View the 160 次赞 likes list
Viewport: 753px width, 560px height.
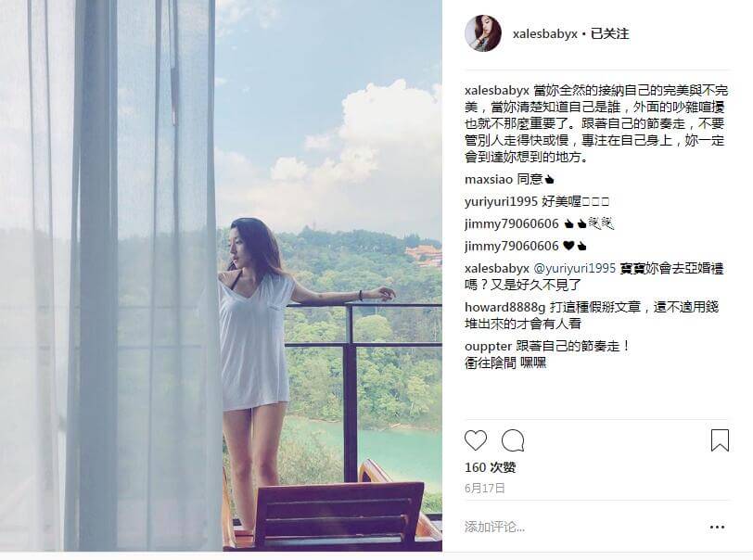tap(490, 467)
